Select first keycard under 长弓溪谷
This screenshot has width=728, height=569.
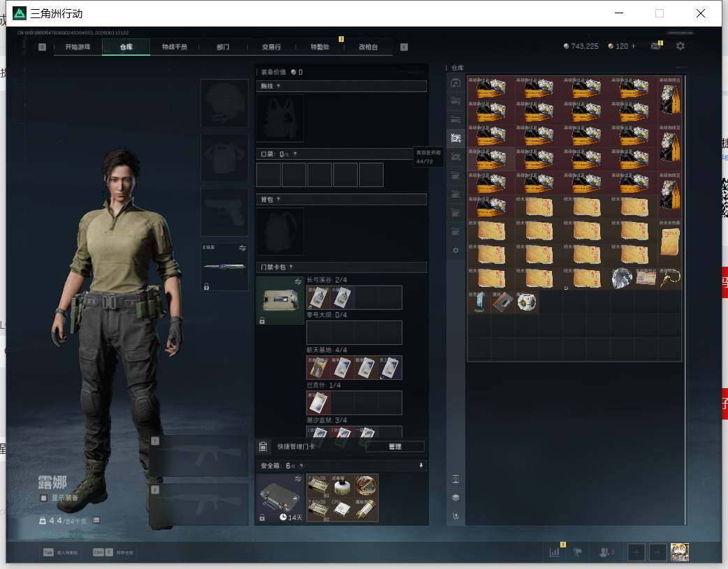tap(319, 297)
